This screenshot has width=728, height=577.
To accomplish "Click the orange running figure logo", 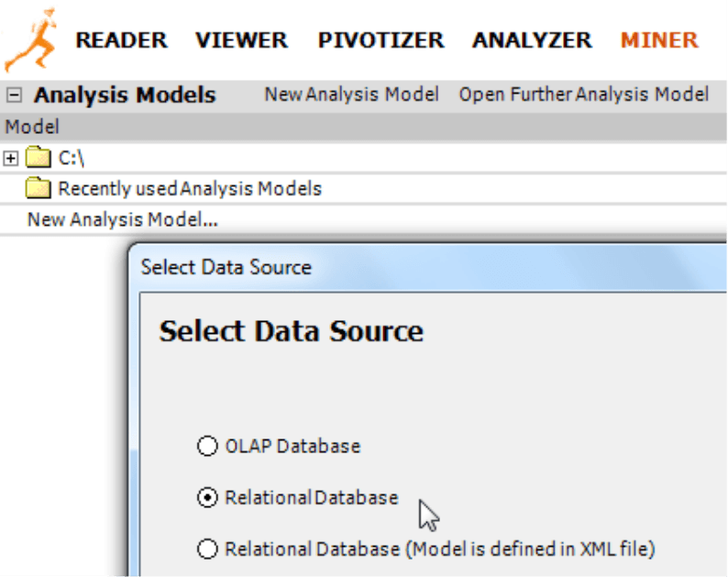I will (x=31, y=40).
